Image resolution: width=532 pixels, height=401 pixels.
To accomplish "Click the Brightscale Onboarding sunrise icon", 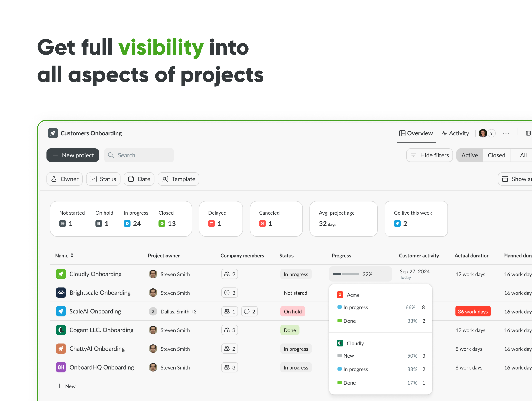I will (x=61, y=293).
